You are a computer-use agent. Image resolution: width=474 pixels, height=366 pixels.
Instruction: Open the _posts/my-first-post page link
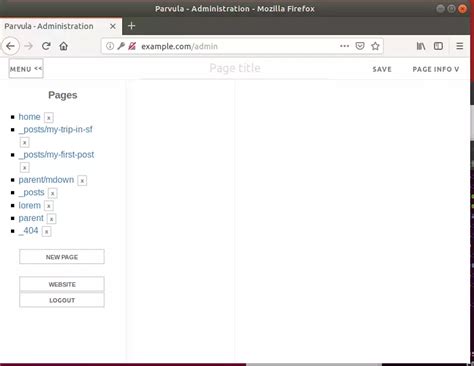[56, 155]
